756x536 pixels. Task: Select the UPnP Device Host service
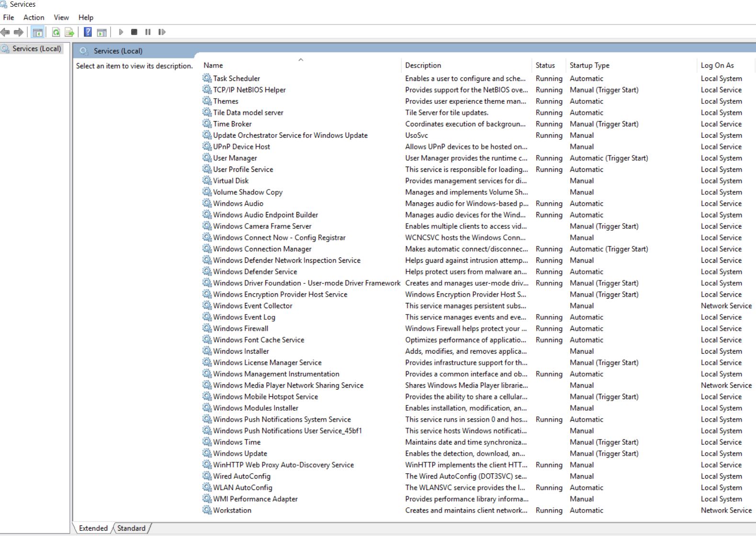tap(241, 146)
